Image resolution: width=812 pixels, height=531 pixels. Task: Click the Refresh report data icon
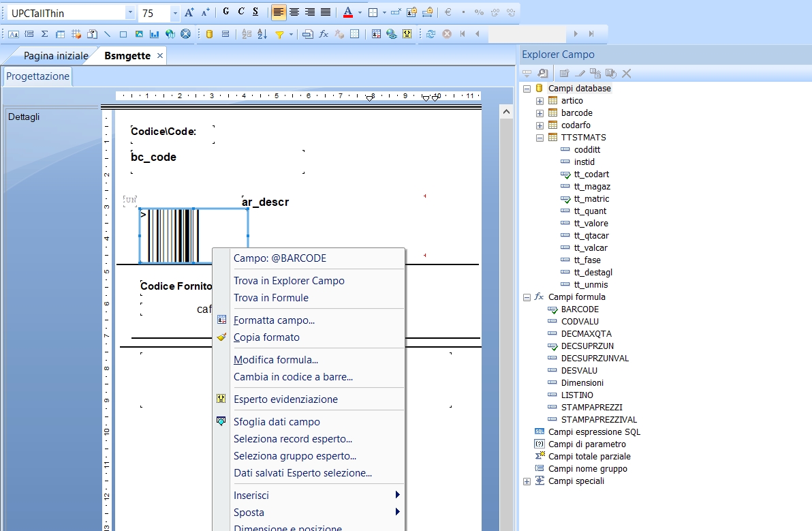[x=431, y=33]
